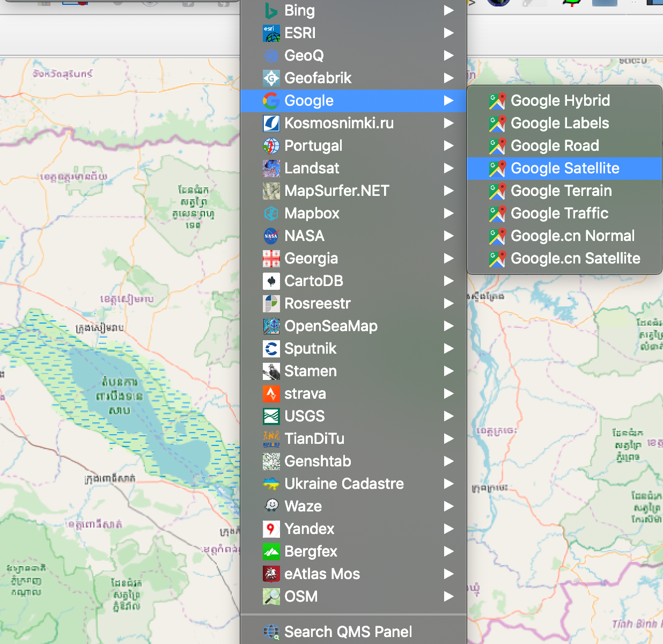Click the ESRI globe icon
Image resolution: width=663 pixels, height=644 pixels.
(x=271, y=33)
